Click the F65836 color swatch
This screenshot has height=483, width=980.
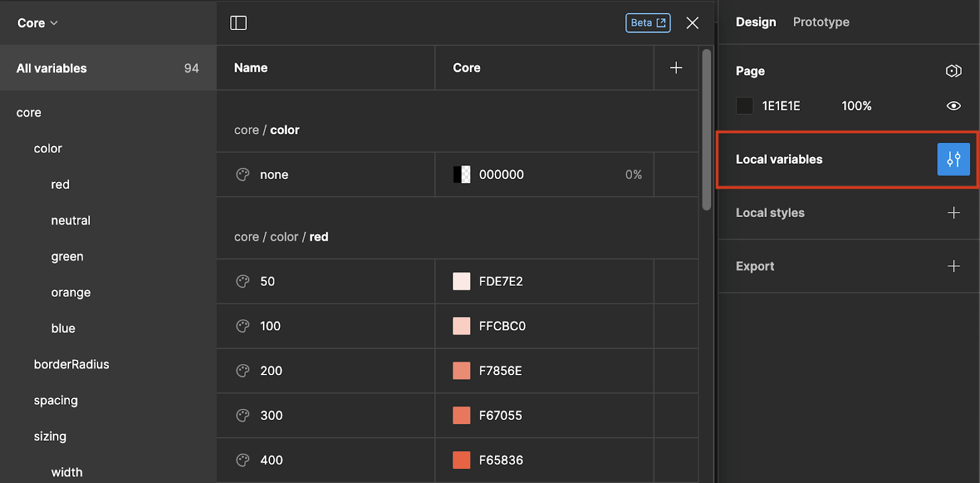point(462,460)
